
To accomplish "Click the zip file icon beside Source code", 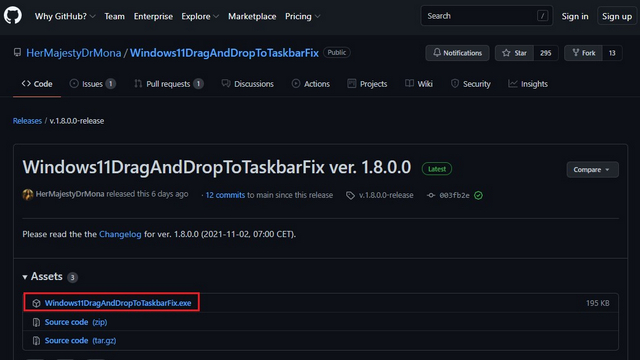I will [36, 322].
